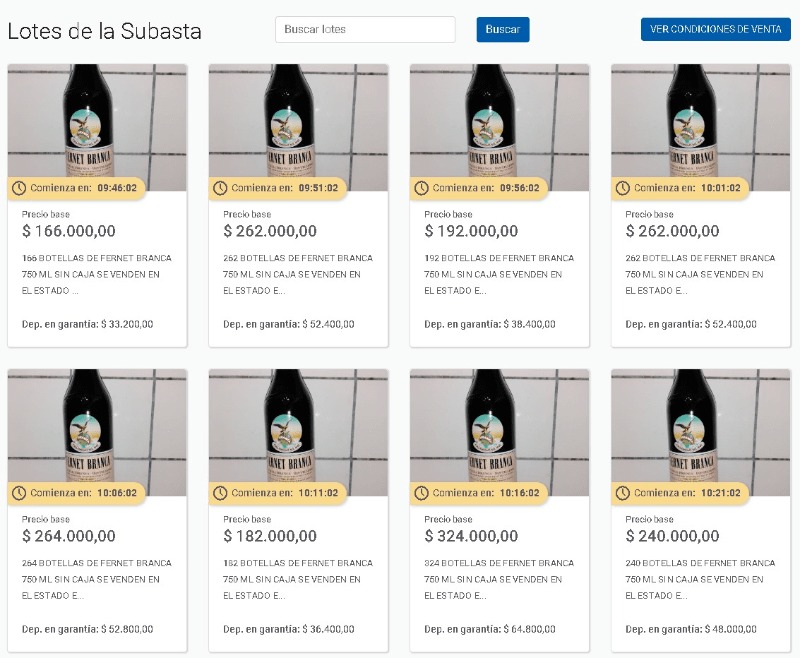Click the Dep. en garantía $ 52.400,00 text in the 10:01:02 lot
The width and height of the screenshot is (800, 658).
pos(691,324)
